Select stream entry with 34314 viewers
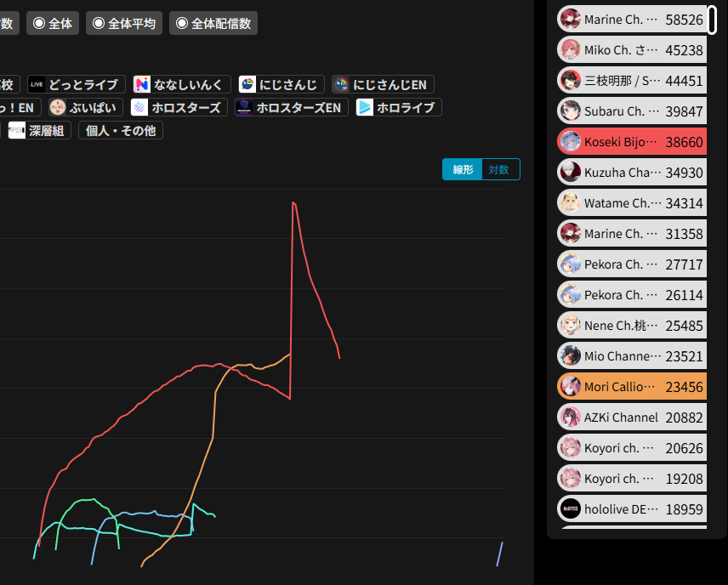 pos(632,203)
